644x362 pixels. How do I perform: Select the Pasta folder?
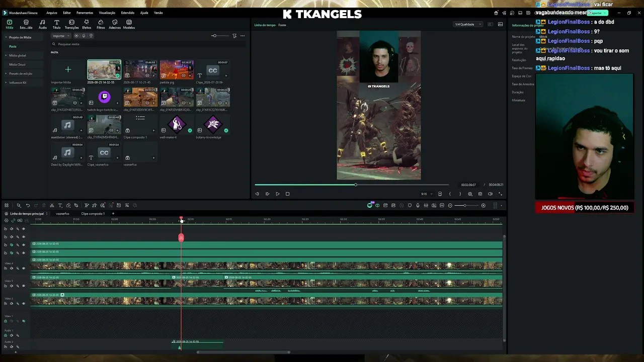[13, 46]
